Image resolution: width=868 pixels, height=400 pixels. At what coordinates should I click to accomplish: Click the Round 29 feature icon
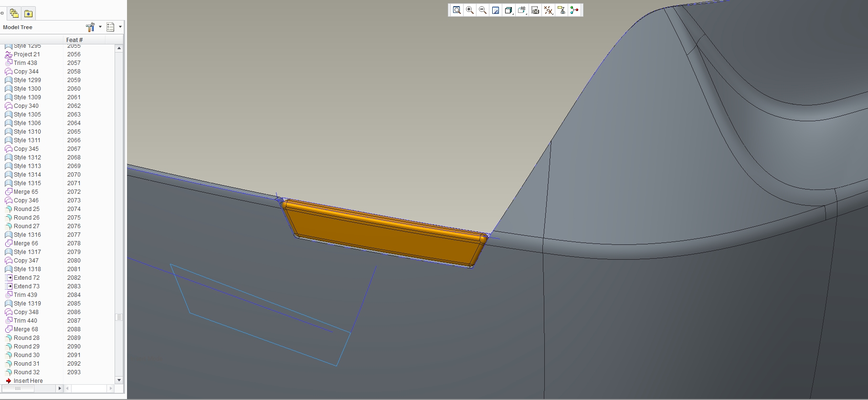(9, 347)
